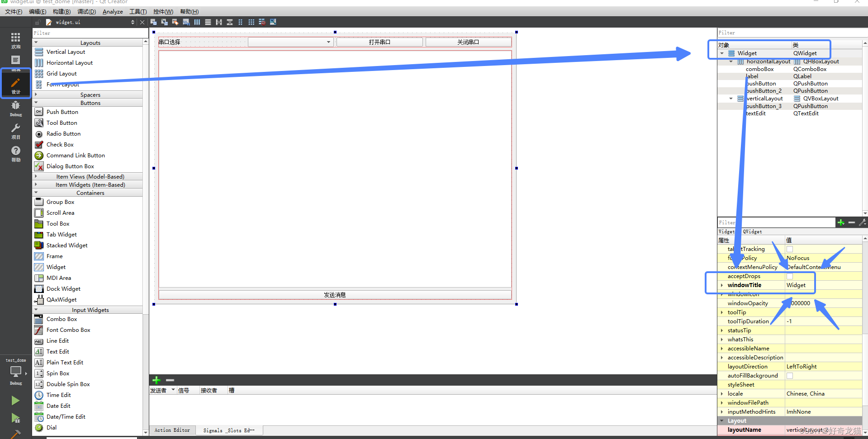Collapse the Input Widgets category
Screen dimensions: 868x439
point(36,310)
